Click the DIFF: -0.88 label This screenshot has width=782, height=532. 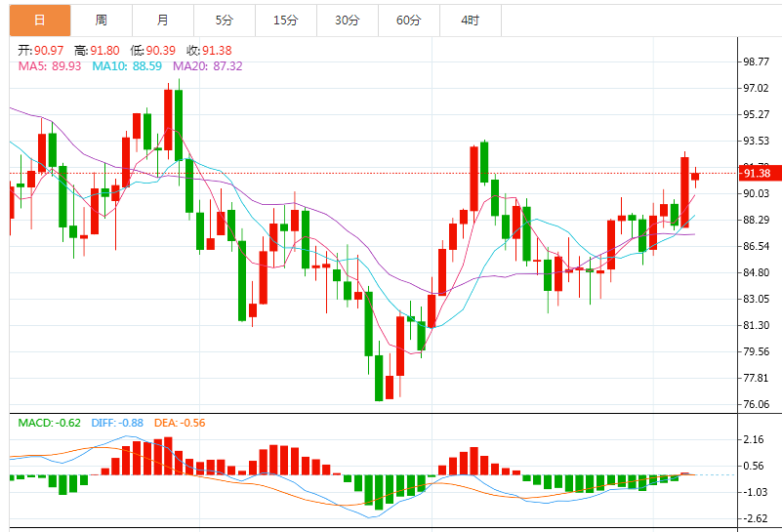pyautogui.click(x=117, y=423)
